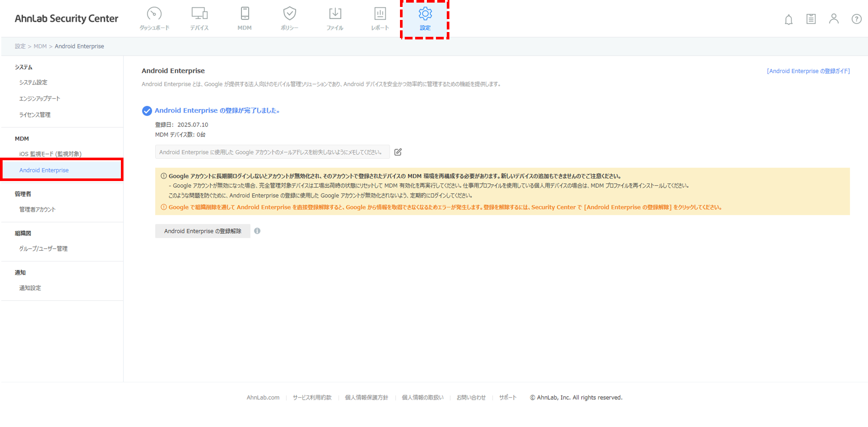The width and height of the screenshot is (868, 427).
Task: Open 個人情報保護方針 footer link
Action: click(x=367, y=398)
